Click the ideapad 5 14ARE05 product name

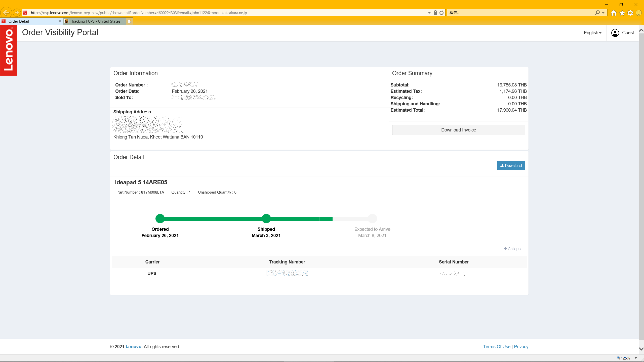[141, 182]
